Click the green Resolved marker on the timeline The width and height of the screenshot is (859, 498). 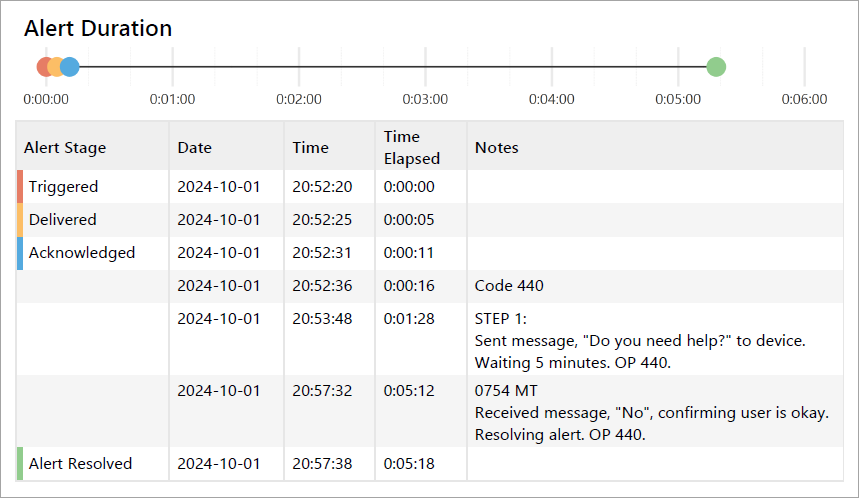[715, 67]
